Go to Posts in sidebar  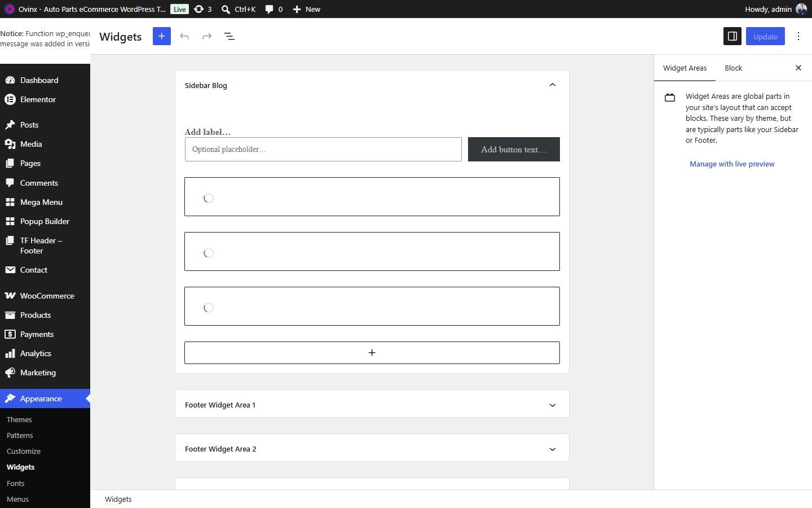[x=45, y=125]
